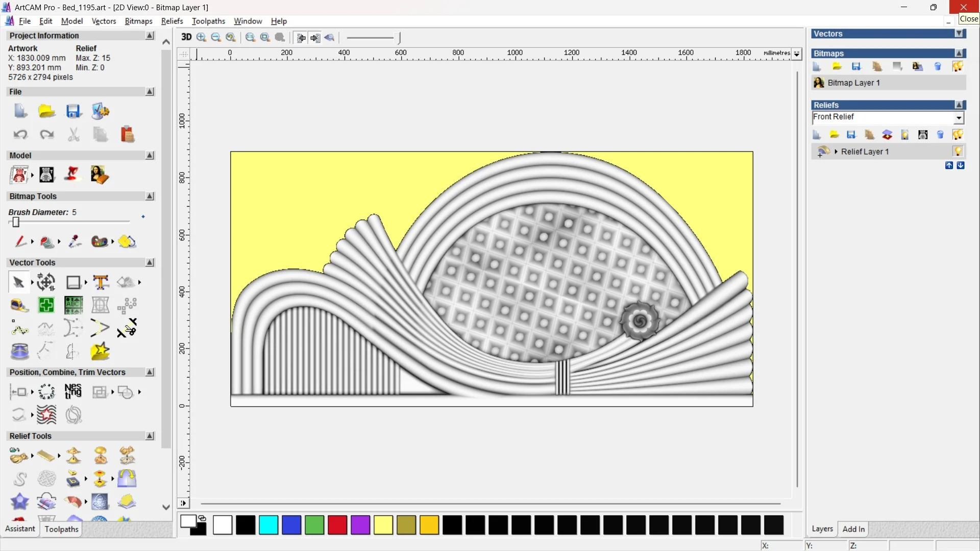This screenshot has width=980, height=551.
Task: Open the Toolpaths menu
Action: coord(208,21)
